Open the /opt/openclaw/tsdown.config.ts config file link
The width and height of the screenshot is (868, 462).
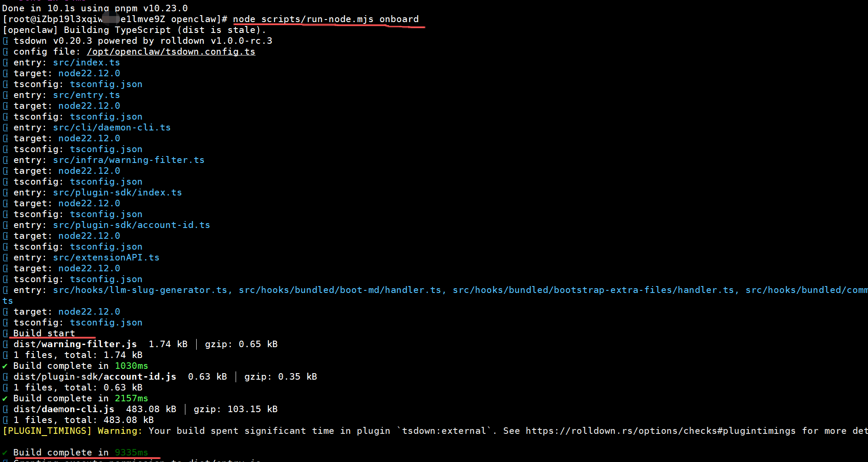pyautogui.click(x=171, y=52)
